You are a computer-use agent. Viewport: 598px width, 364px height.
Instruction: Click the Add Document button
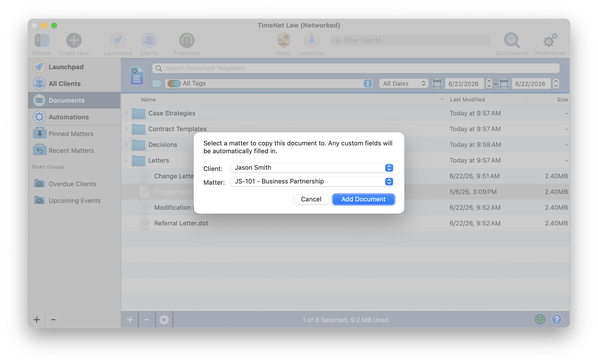(x=364, y=199)
